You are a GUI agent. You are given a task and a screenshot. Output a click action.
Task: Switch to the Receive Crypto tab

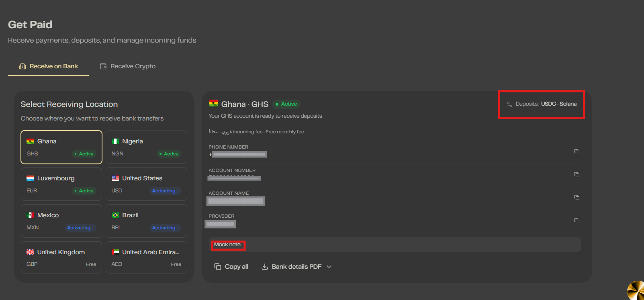pyautogui.click(x=128, y=66)
